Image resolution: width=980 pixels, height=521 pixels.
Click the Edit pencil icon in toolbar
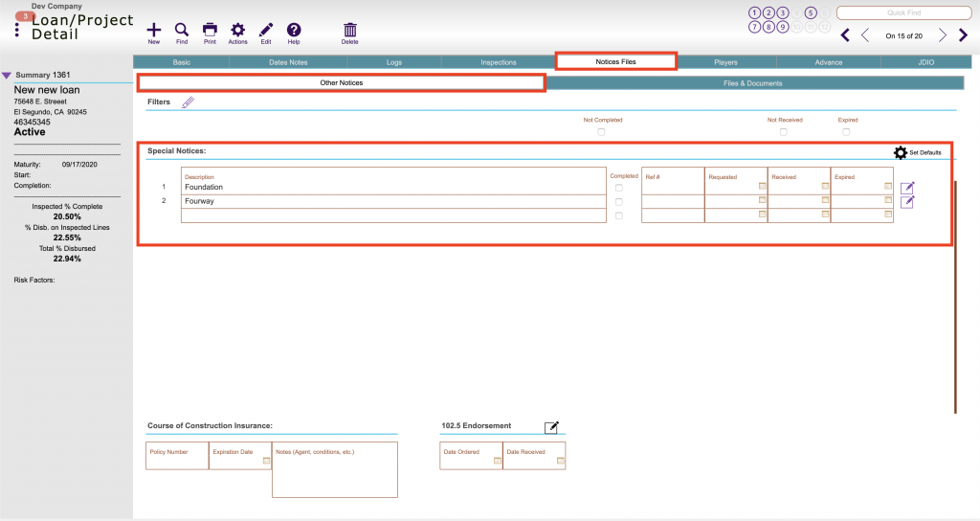[x=266, y=31]
